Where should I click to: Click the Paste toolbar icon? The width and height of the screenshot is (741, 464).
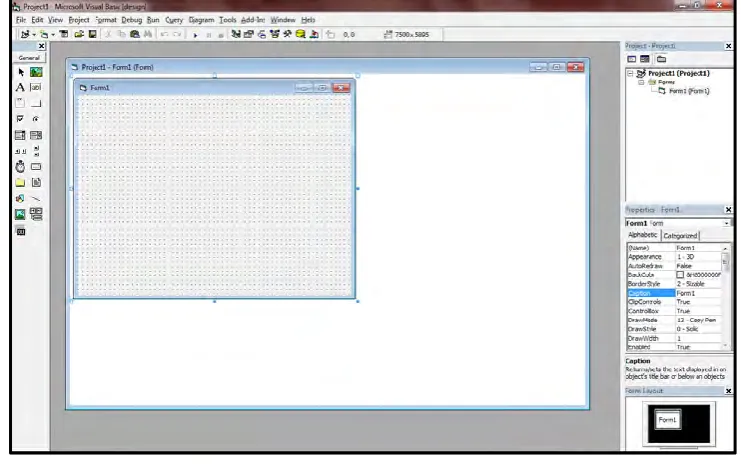pyautogui.click(x=135, y=34)
